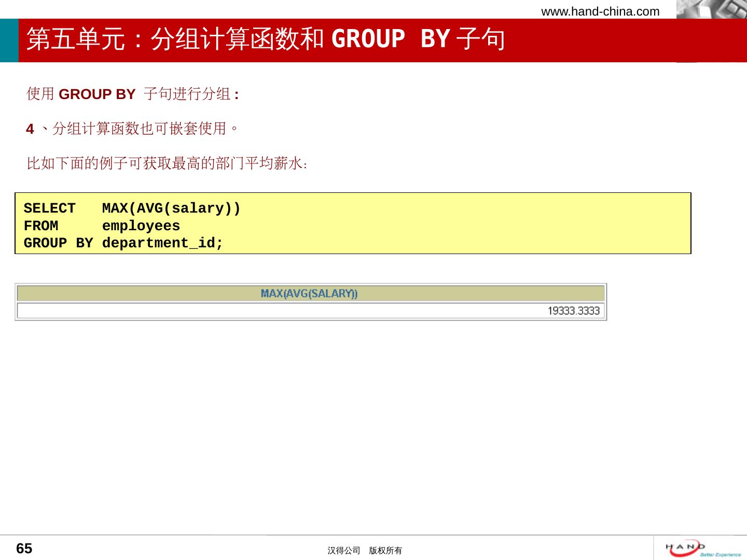
Task: Click the 'SELECT MAX(AVG(salary))' code line
Action: click(132, 208)
